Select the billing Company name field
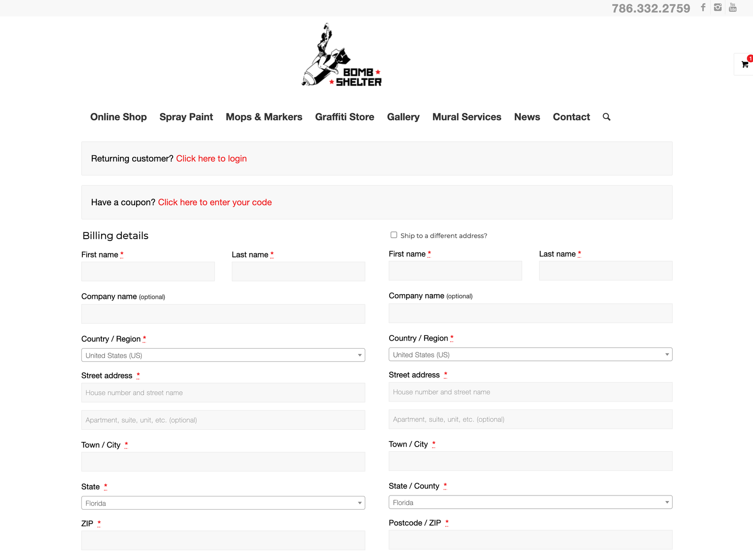This screenshot has width=753, height=560. pyautogui.click(x=223, y=314)
